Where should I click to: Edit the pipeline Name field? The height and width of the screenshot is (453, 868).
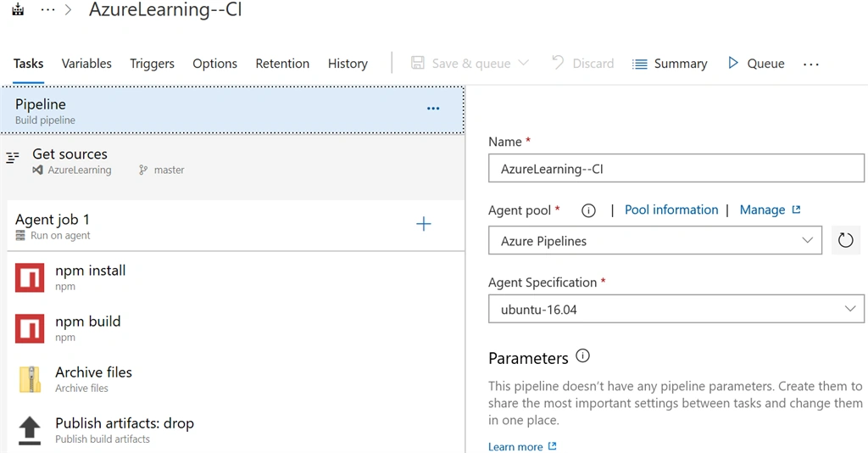click(676, 168)
